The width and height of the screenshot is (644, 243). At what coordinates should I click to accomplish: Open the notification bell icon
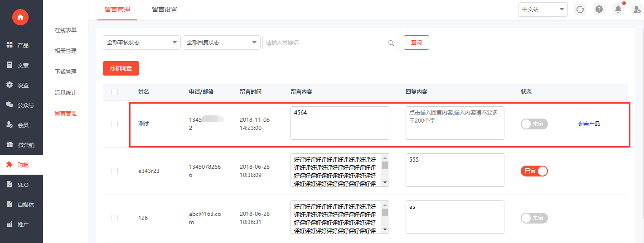tap(618, 10)
